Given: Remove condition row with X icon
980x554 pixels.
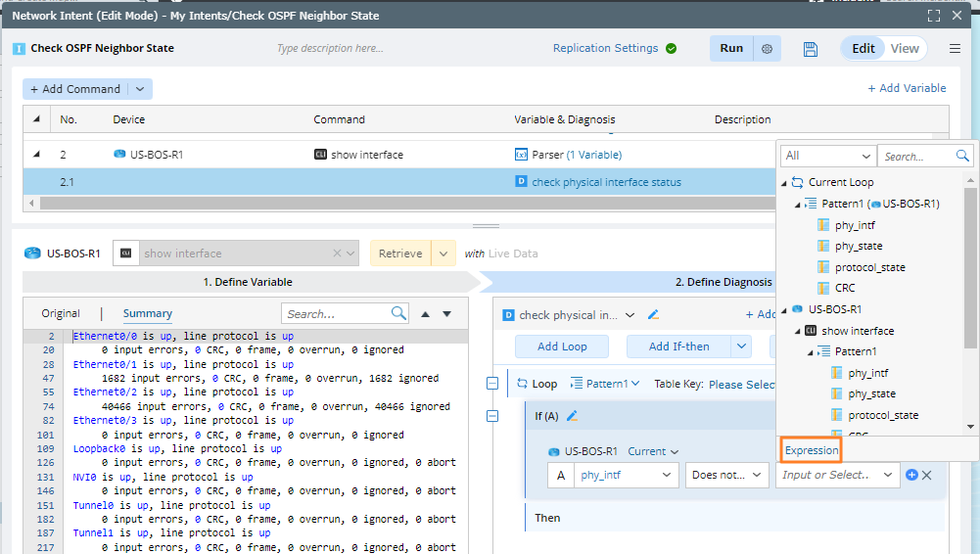Looking at the screenshot, I should 927,475.
